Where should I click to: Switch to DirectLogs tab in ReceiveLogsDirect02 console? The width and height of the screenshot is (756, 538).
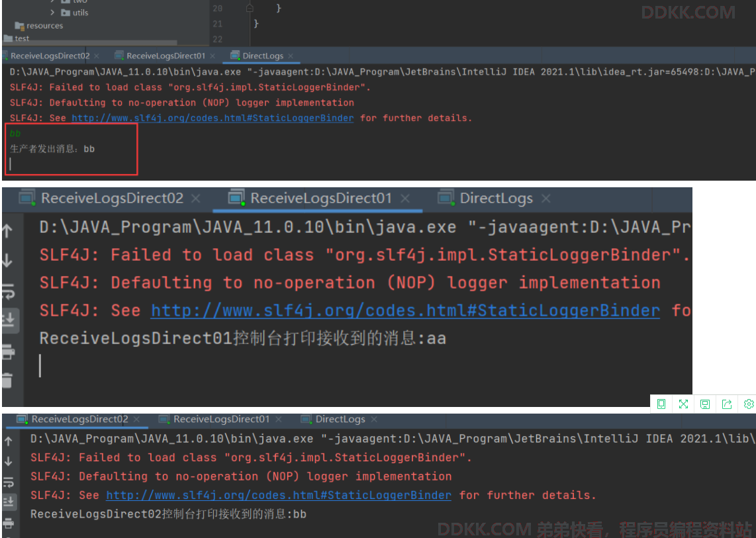pyautogui.click(x=340, y=420)
